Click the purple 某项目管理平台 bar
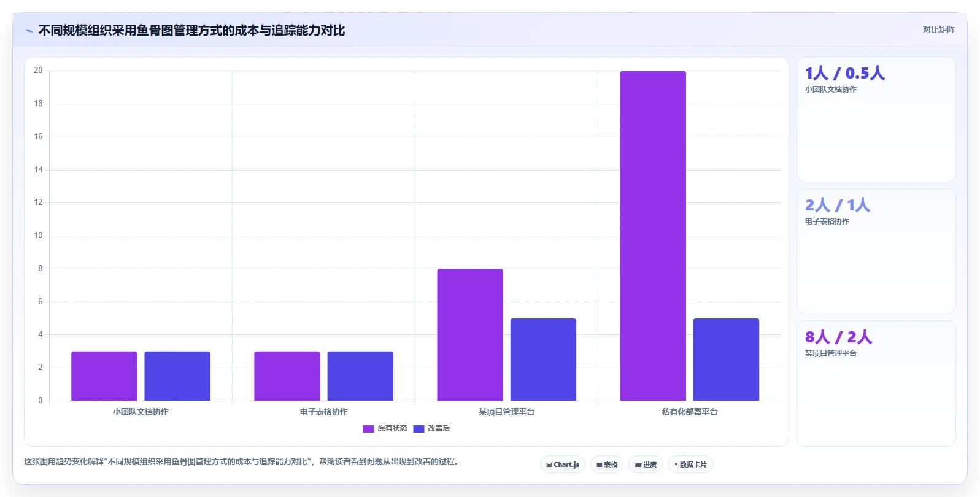This screenshot has height=497, width=980. [x=470, y=335]
